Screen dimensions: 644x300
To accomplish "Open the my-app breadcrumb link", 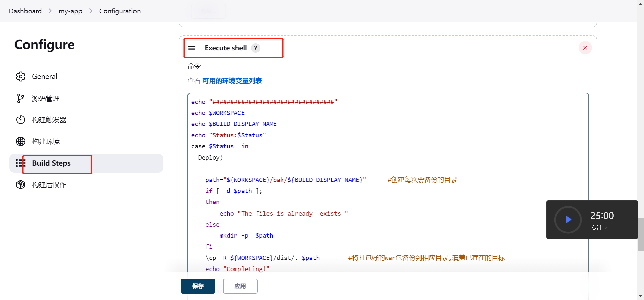I will [70, 11].
